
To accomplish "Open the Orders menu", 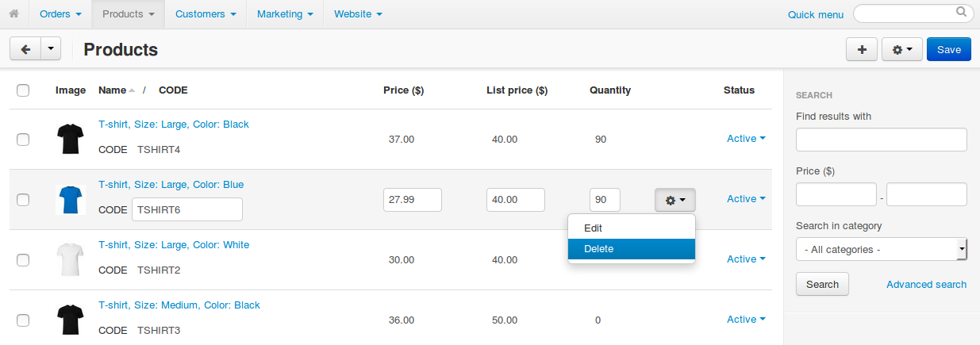I will (60, 14).
